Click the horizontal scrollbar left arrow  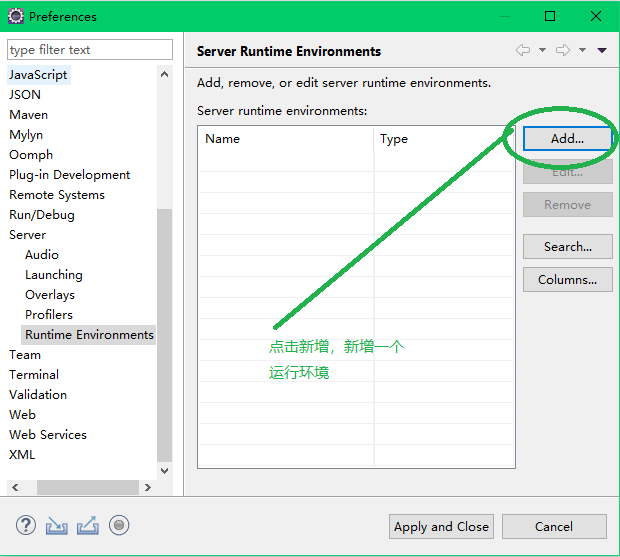[15, 487]
